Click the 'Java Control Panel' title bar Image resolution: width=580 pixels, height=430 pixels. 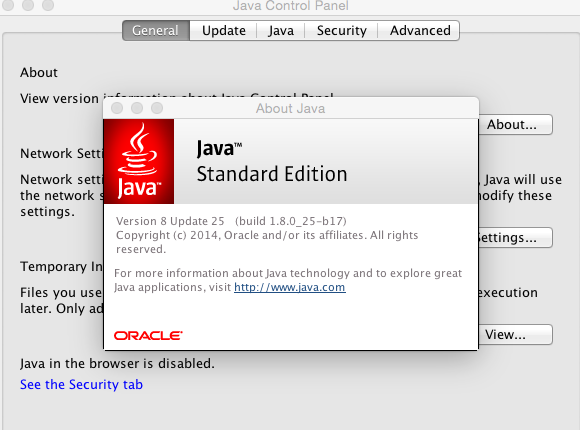click(x=291, y=6)
